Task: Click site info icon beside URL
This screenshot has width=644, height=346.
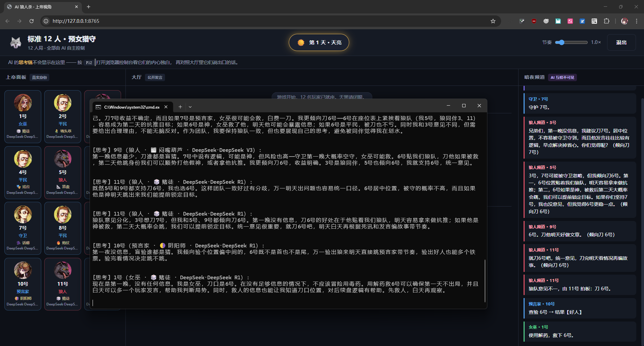Action: tap(46, 21)
